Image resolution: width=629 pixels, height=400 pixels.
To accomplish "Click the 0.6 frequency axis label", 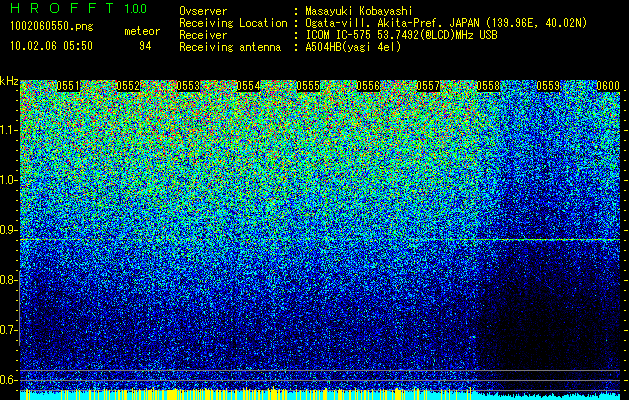I will pos(9,380).
